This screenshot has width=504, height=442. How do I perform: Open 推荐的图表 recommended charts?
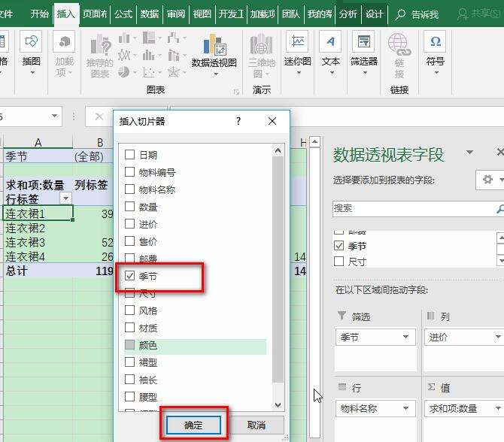pyautogui.click(x=99, y=56)
